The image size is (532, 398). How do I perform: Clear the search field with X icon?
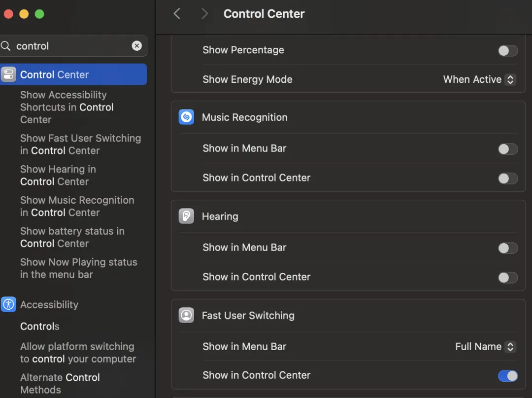tap(137, 46)
